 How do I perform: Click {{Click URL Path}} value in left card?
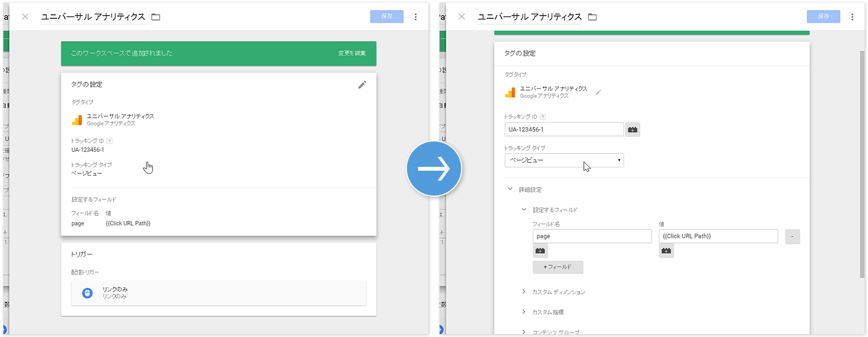(128, 223)
